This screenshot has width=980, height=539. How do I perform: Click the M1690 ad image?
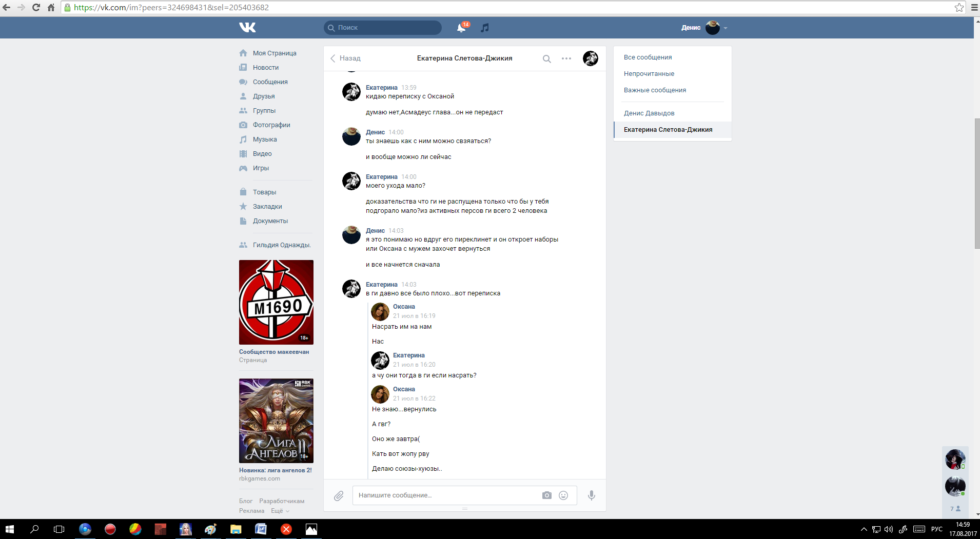click(x=276, y=302)
